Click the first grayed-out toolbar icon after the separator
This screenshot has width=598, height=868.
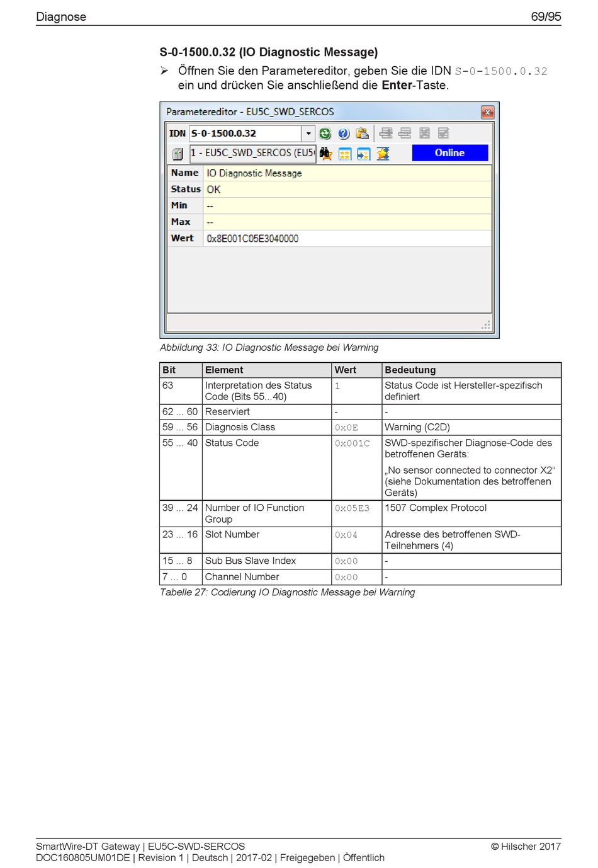pyautogui.click(x=386, y=134)
